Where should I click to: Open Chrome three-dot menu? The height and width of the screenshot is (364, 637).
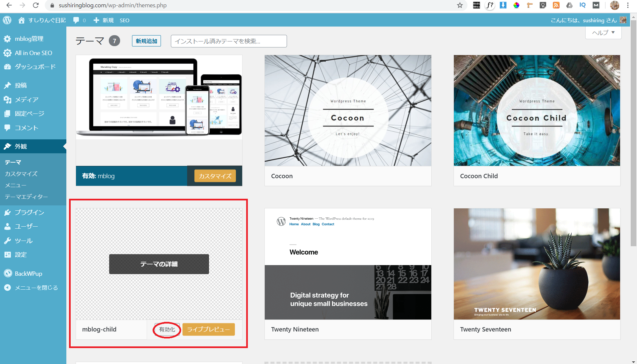628,5
